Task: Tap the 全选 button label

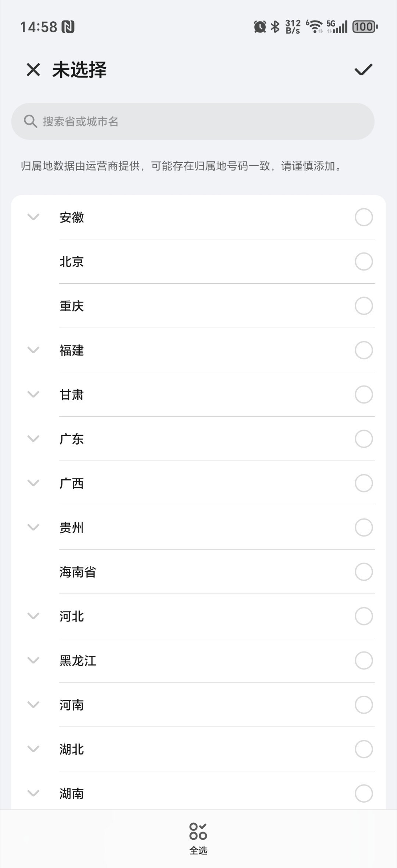Action: pyautogui.click(x=198, y=850)
